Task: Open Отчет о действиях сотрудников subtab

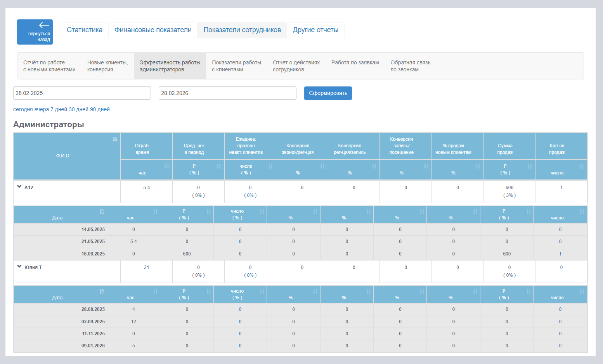Action: pyautogui.click(x=296, y=66)
